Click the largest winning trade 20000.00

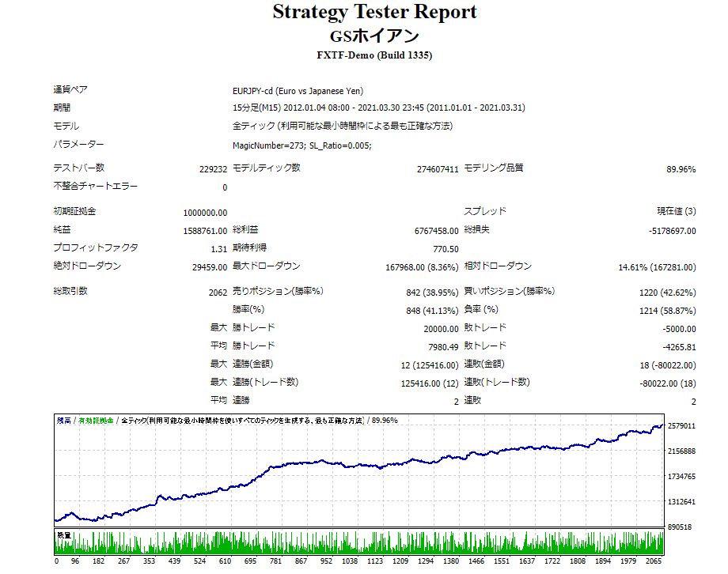pos(441,329)
